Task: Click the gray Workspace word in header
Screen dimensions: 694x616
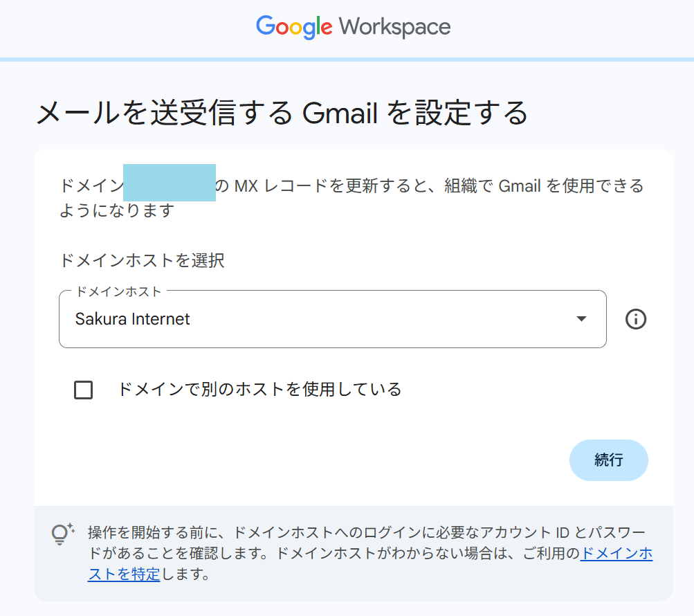Action: (394, 27)
